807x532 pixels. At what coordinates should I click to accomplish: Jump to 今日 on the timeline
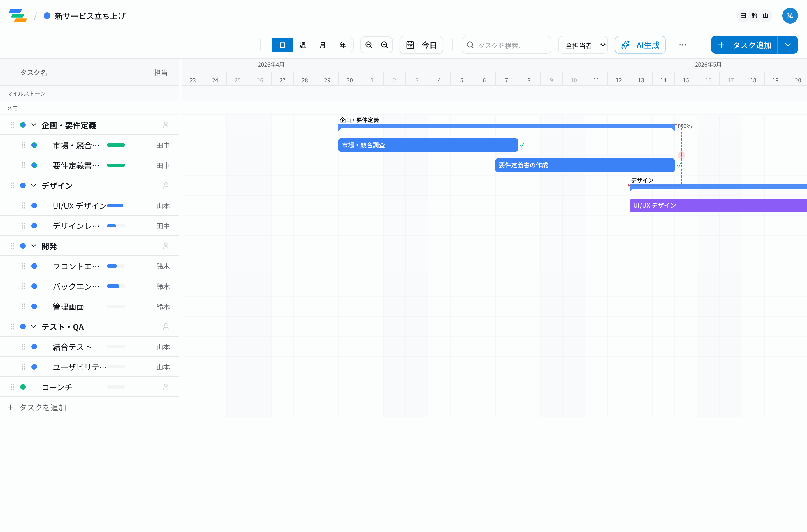coord(421,45)
